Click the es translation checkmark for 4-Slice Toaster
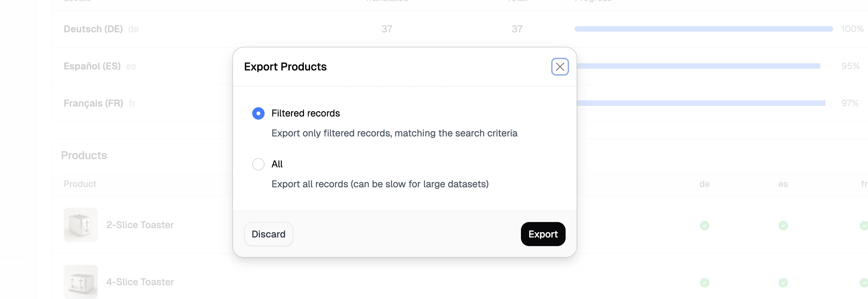Viewport: 868px width, 299px height. (x=783, y=282)
